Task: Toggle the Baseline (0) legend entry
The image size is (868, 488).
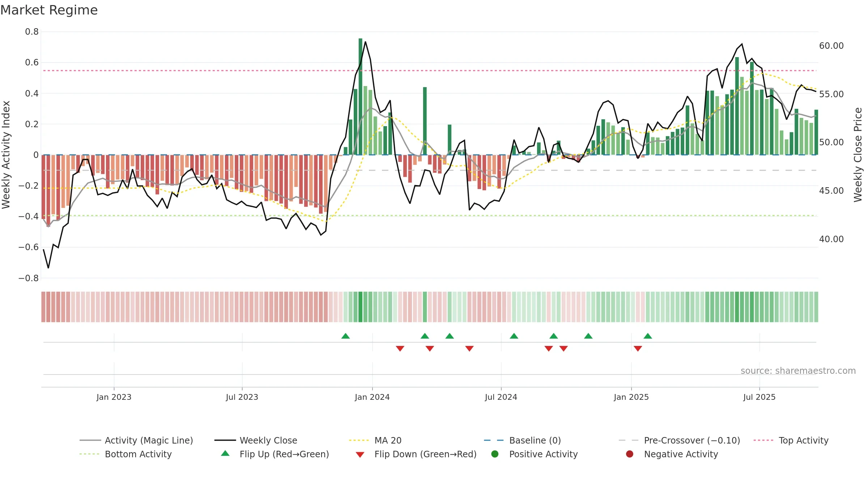Action: tap(522, 440)
